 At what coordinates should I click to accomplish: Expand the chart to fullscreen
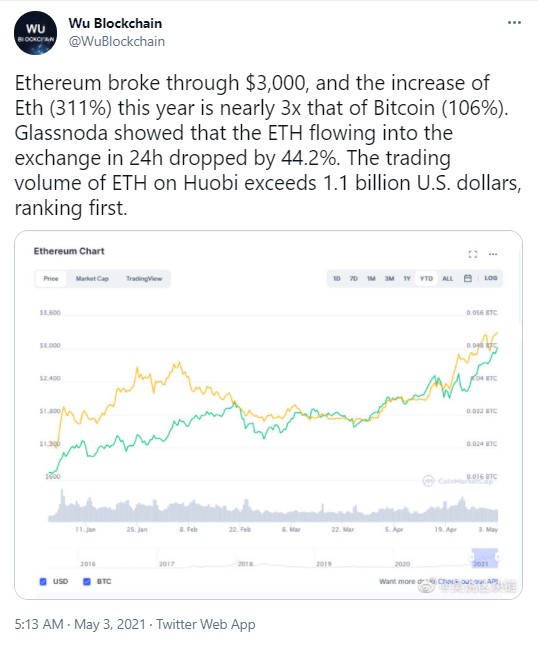[473, 254]
